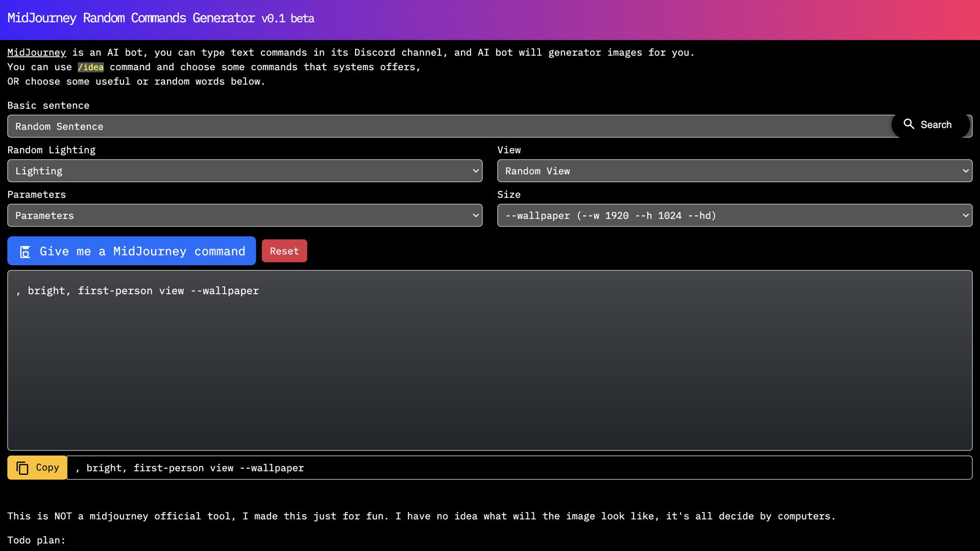Click the Random View dropdown chevron arrow
Viewport: 980px width, 551px height.
tap(966, 171)
